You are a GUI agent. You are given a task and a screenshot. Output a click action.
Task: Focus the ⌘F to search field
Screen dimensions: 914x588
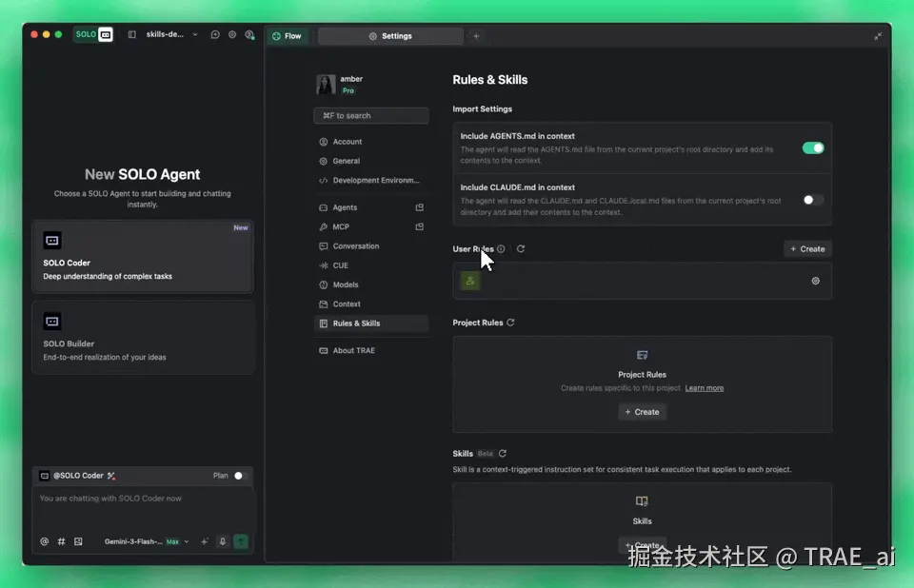[371, 115]
